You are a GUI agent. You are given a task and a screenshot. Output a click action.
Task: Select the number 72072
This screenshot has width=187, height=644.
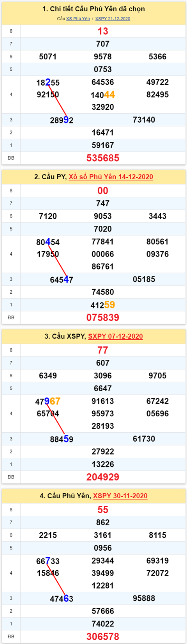pyautogui.click(x=158, y=573)
